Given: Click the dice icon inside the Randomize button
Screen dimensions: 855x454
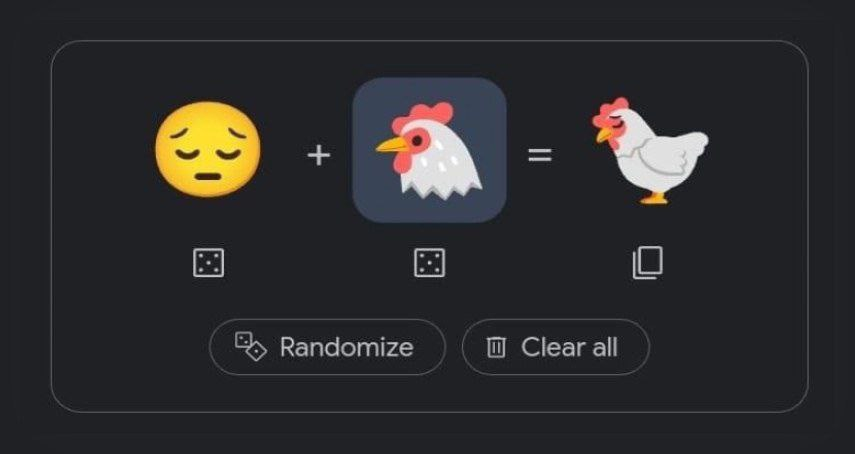Looking at the screenshot, I should point(250,346).
